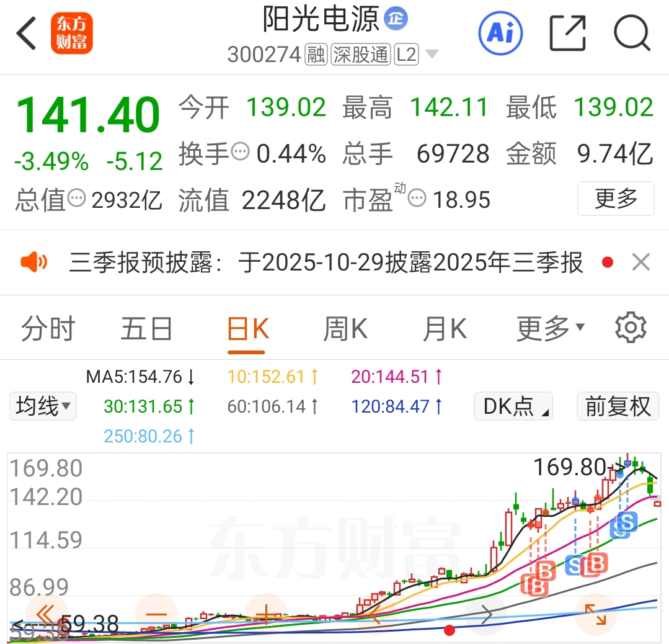Tap the 融 margin tag
Image resolution: width=669 pixels, height=644 pixels.
pos(316,55)
